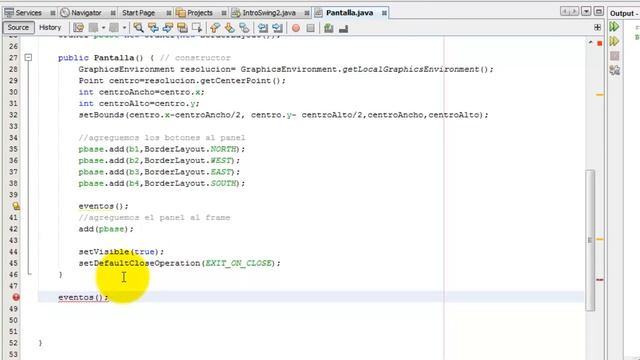Click on 'add(pbase);' in line 42
The width and height of the screenshot is (640, 360).
click(x=106, y=229)
